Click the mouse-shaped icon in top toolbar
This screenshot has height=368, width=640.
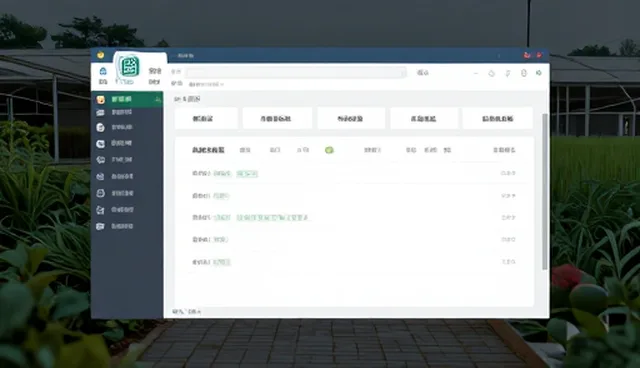coord(524,73)
